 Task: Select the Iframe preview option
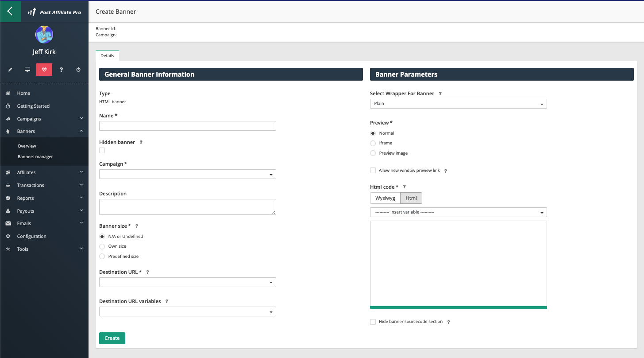[372, 143]
